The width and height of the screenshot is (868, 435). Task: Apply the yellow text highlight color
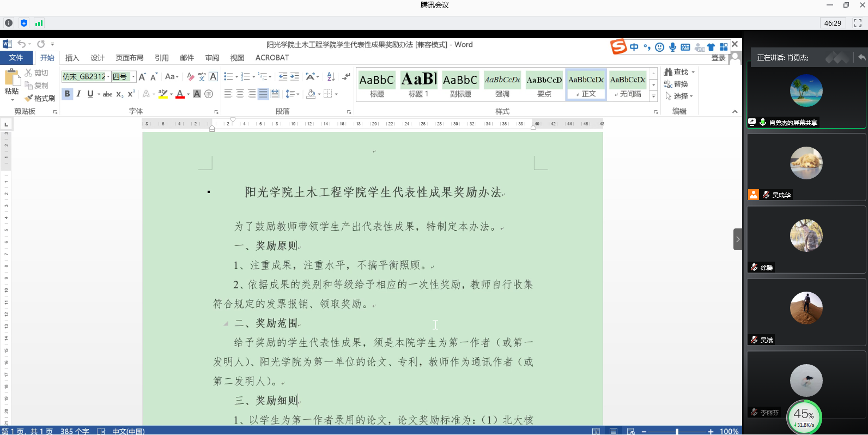pos(162,94)
